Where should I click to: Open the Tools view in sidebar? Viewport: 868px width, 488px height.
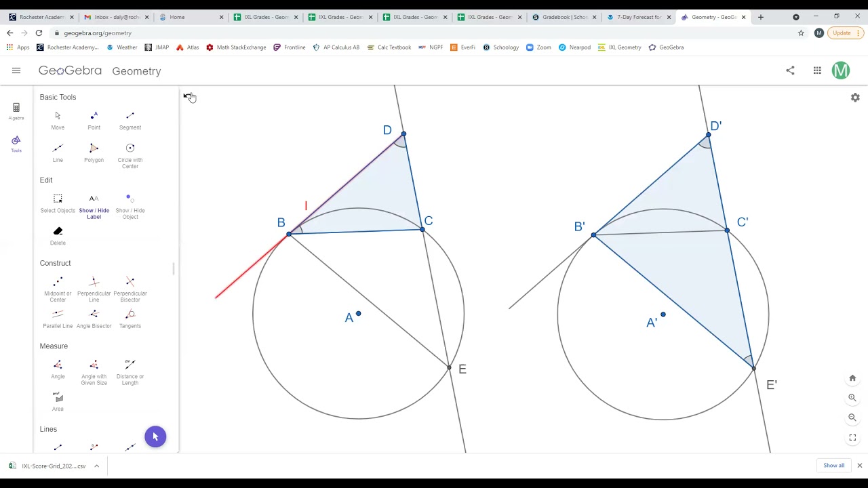[x=16, y=144]
